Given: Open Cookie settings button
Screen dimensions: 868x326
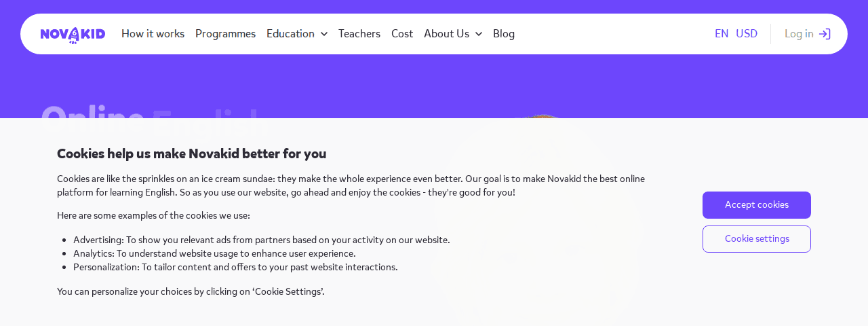Looking at the screenshot, I should point(757,239).
